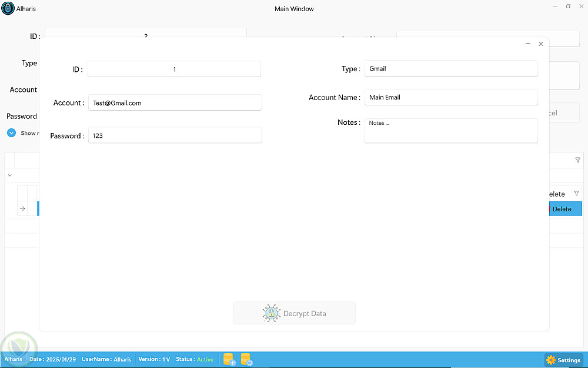Click the Password field showing 123
Viewport: 588px width, 368px height.
pyautogui.click(x=175, y=135)
